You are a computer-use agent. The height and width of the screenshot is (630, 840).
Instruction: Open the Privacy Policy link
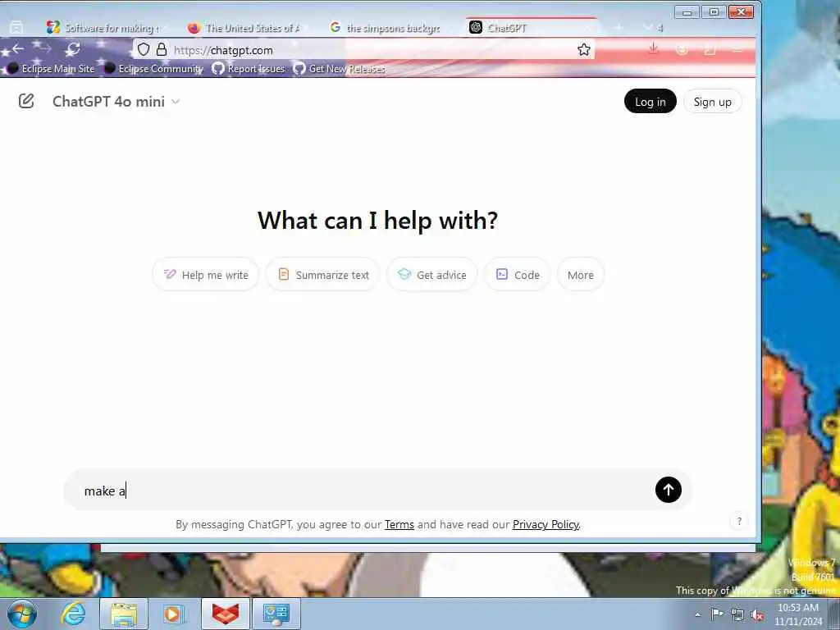[x=546, y=524]
